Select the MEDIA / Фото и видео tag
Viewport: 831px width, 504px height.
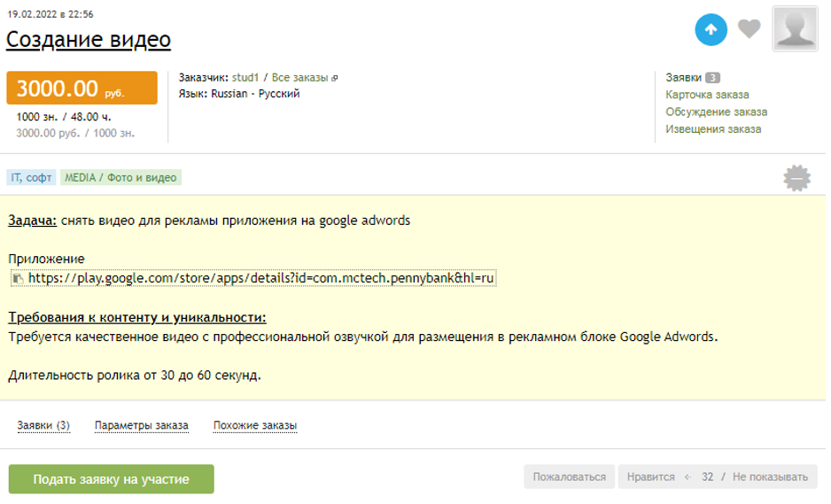pos(120,177)
